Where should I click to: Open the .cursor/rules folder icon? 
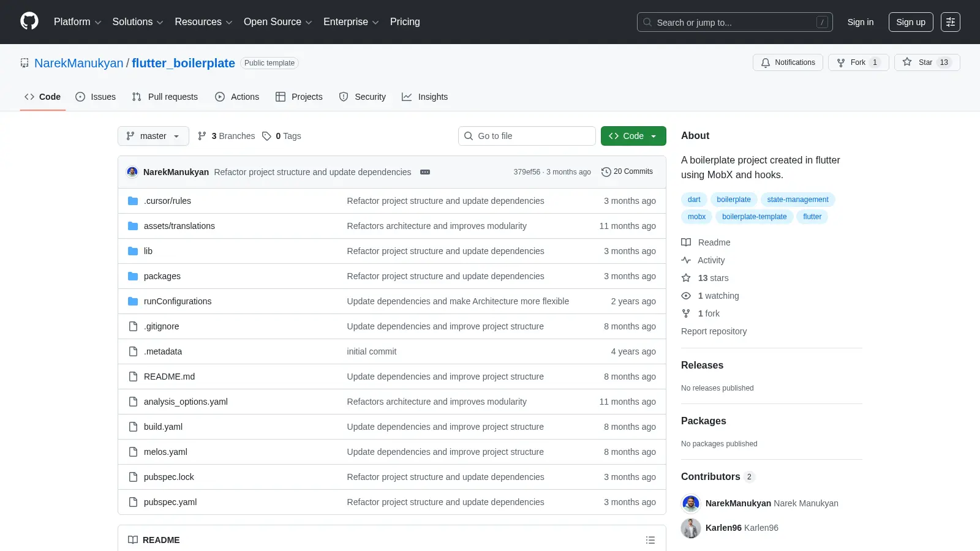(x=133, y=201)
